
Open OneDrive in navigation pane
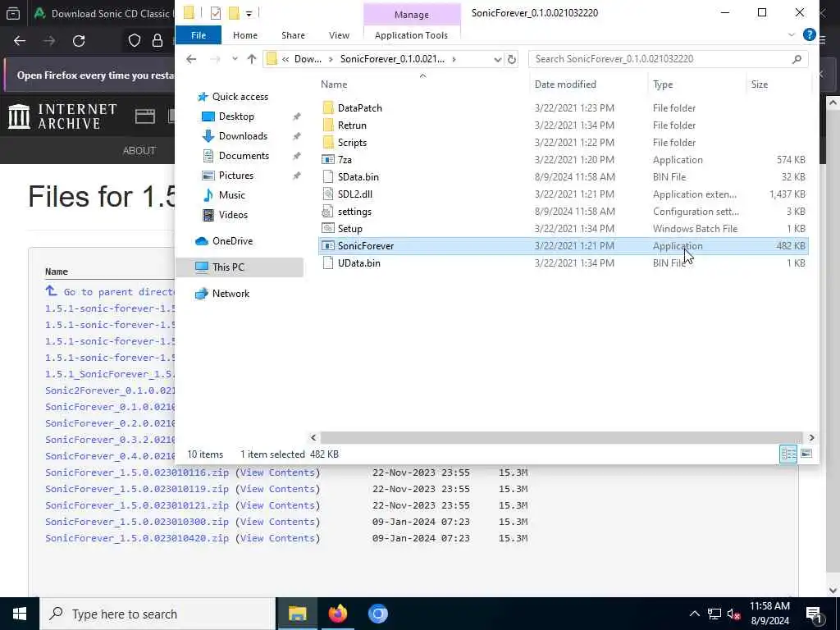click(x=232, y=241)
